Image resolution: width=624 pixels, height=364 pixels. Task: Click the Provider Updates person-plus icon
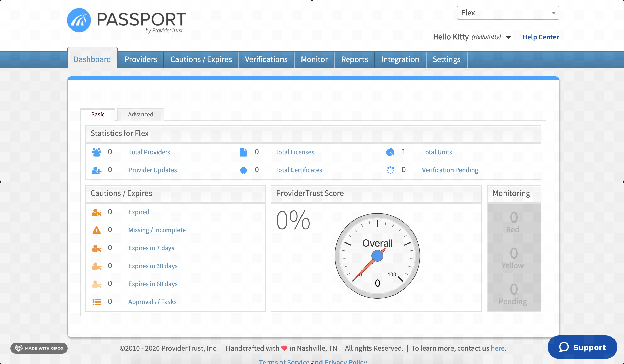(x=97, y=170)
